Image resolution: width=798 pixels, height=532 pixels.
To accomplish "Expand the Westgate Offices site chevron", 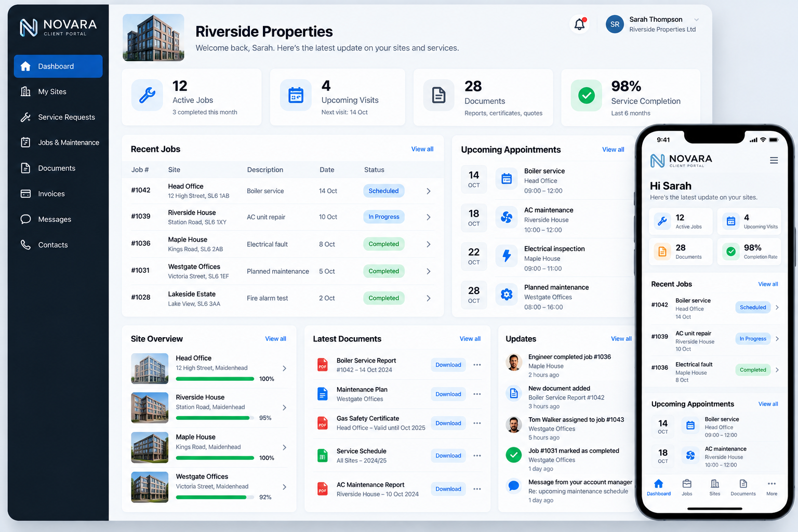I will [x=284, y=487].
